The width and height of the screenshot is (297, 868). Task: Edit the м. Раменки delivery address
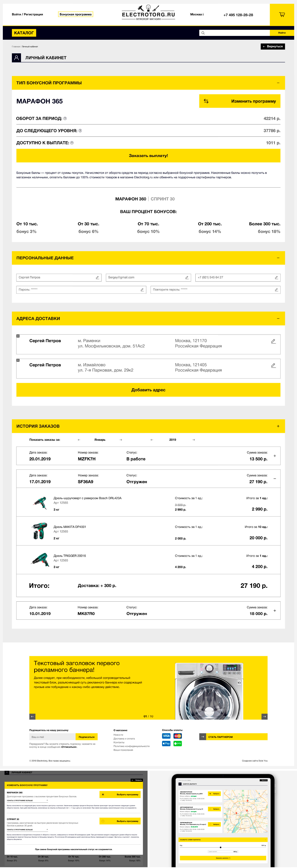coord(273,341)
